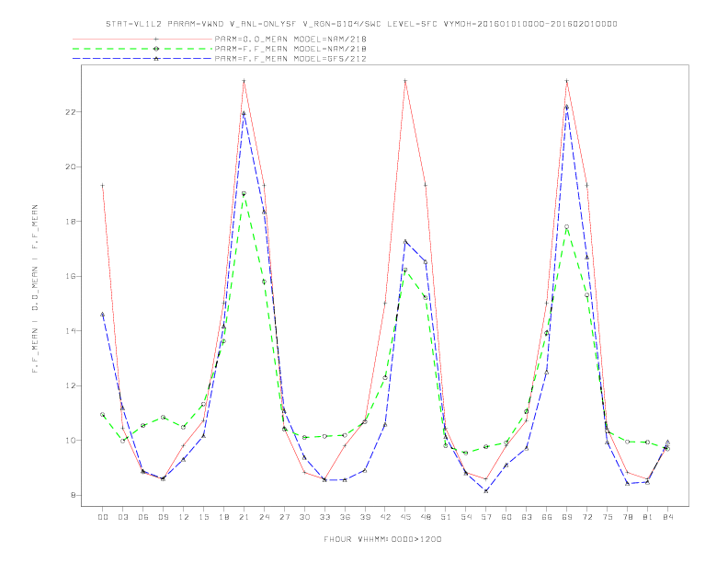Click x-axis tick label 39
Screen dimensions: 728x563
coord(365,517)
